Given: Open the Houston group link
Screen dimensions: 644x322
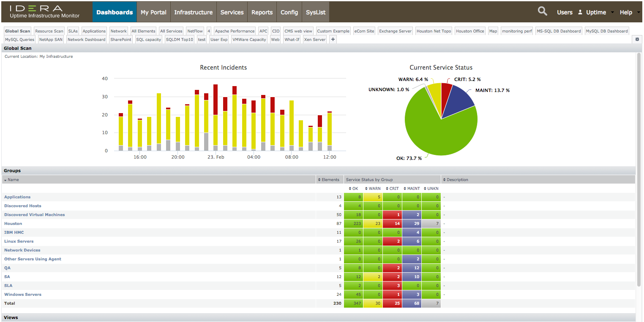Looking at the screenshot, I should [x=13, y=224].
